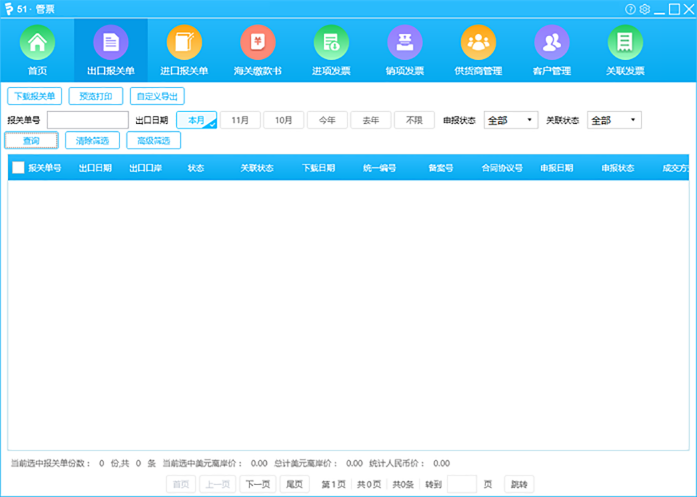This screenshot has height=497, width=697.
Task: Open the 首页 home icon
Action: (37, 45)
